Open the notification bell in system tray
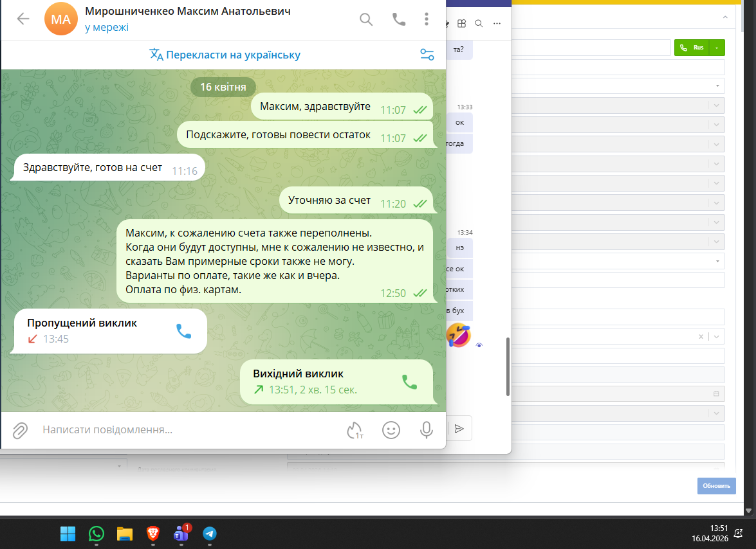756x549 pixels. (x=738, y=533)
